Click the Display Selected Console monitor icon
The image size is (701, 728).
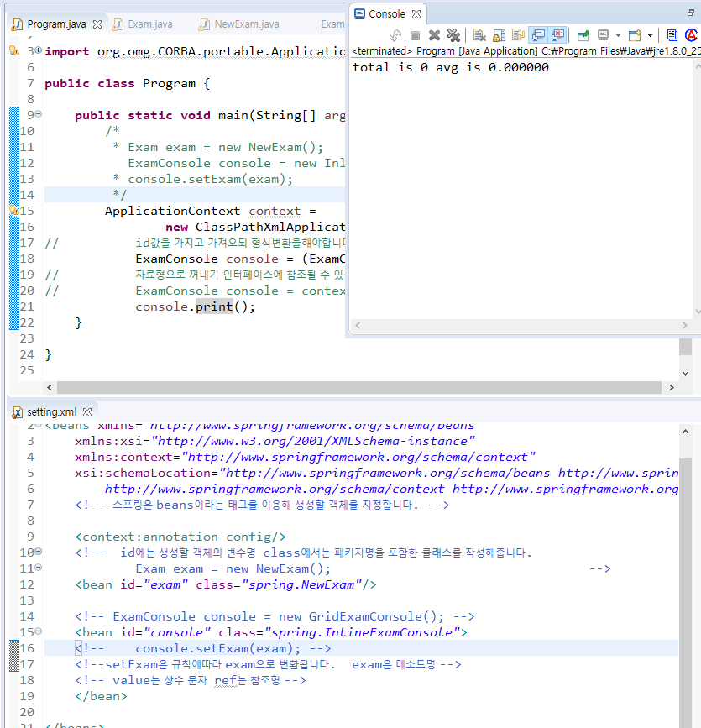coord(603,35)
